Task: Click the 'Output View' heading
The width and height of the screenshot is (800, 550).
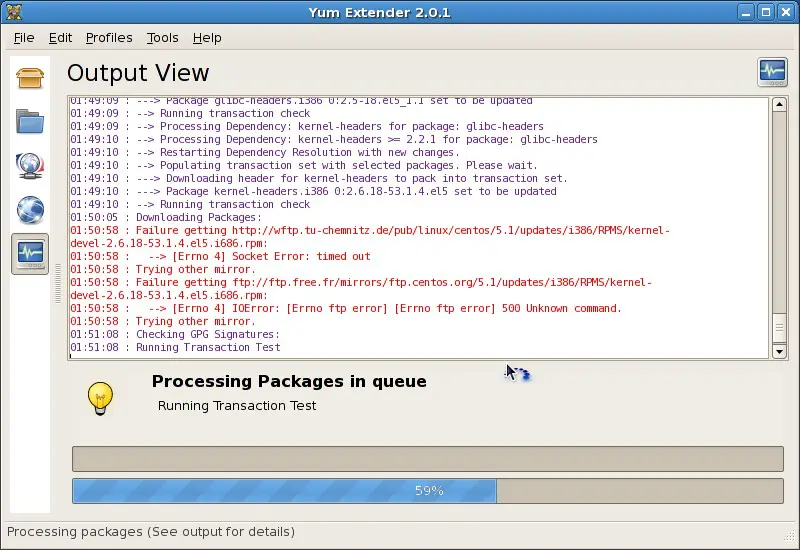Action: point(138,73)
